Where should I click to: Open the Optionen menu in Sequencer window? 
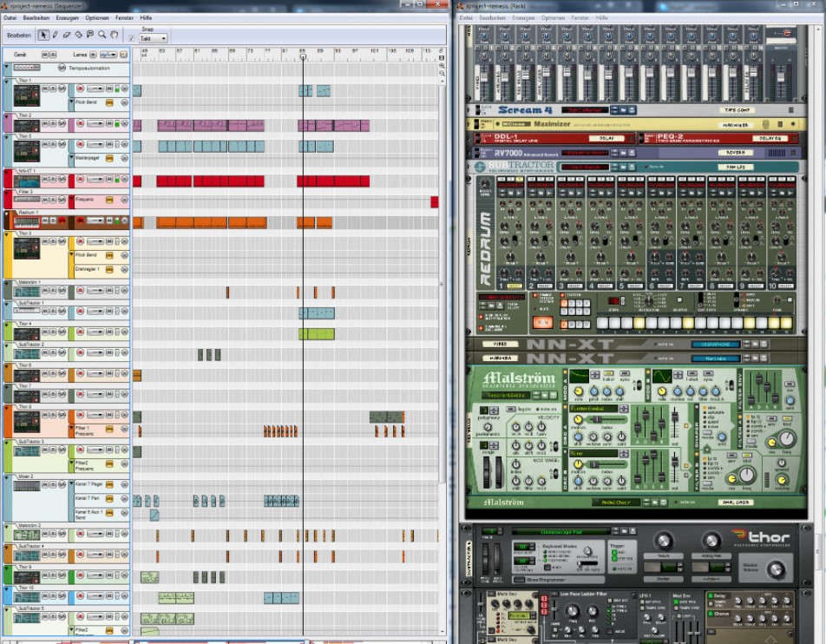(x=97, y=17)
